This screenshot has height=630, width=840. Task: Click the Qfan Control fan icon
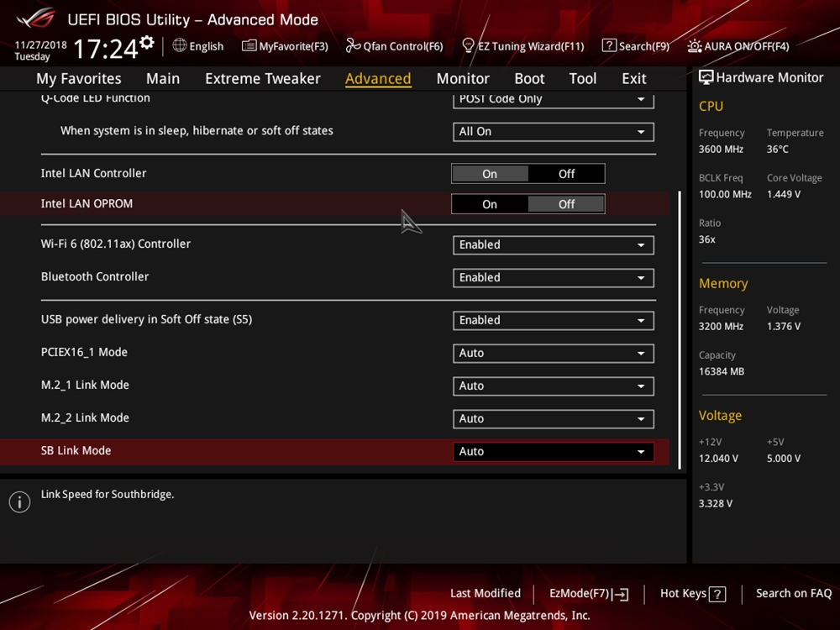pos(353,45)
